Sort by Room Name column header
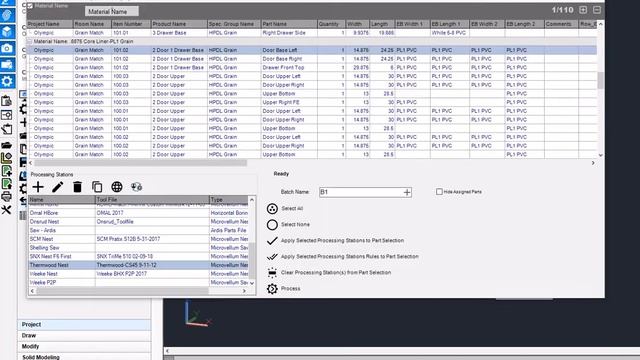 click(92, 24)
